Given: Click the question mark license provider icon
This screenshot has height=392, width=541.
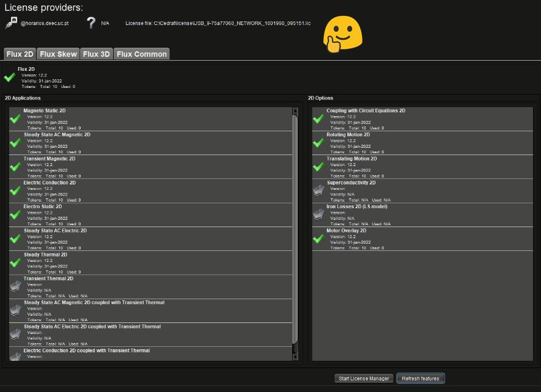Looking at the screenshot, I should (90, 23).
